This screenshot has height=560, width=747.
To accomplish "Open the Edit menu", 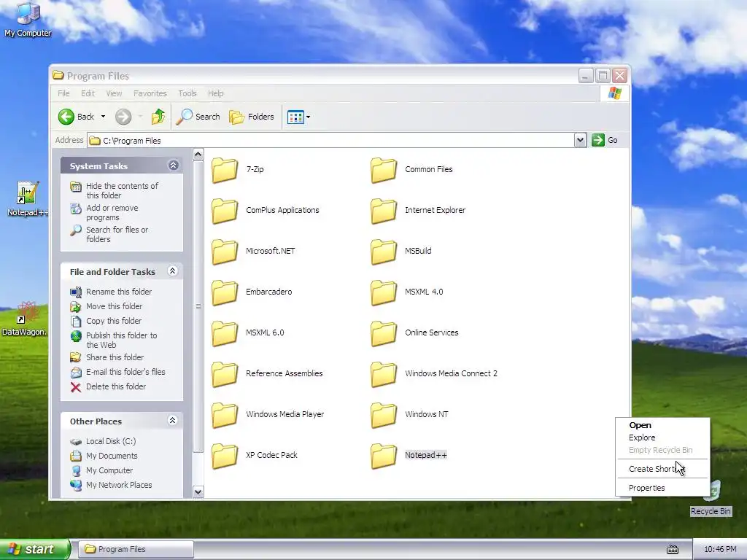I will click(x=88, y=93).
